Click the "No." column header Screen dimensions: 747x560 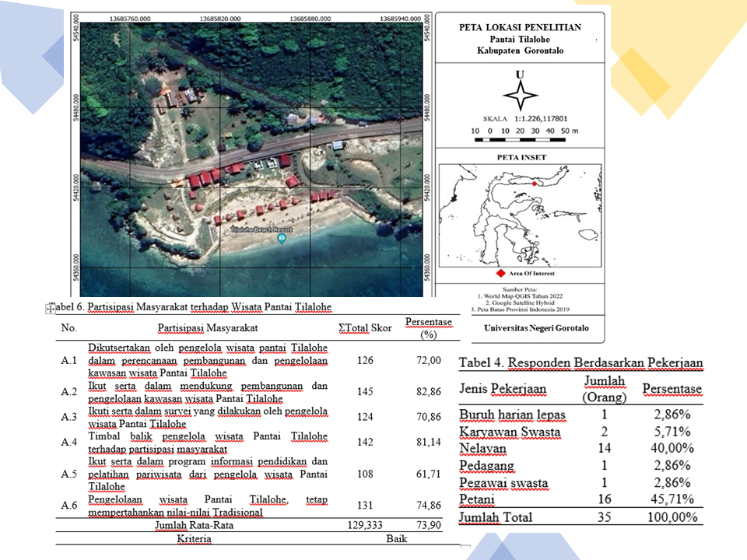tap(68, 327)
